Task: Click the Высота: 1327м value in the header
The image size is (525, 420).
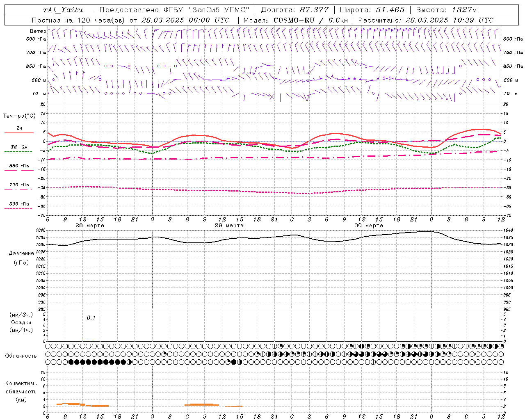Action: pos(446,10)
